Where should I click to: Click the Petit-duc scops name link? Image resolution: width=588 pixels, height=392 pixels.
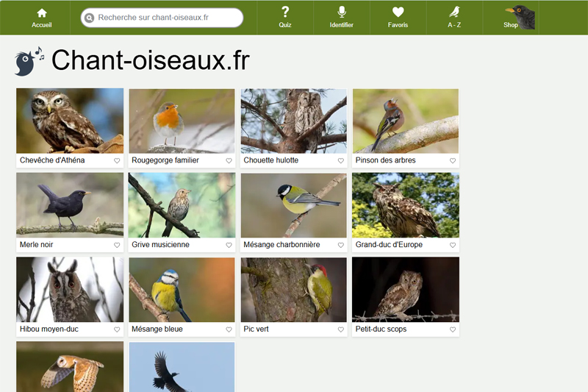click(x=381, y=329)
